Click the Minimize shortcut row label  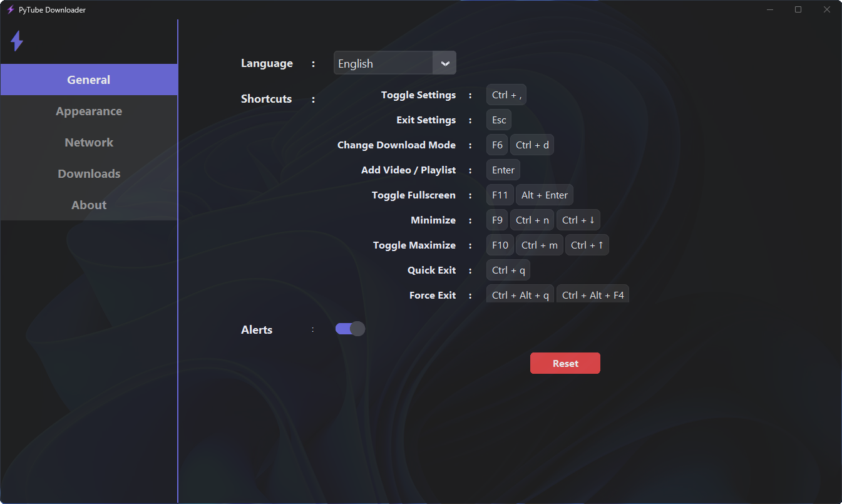tap(433, 220)
